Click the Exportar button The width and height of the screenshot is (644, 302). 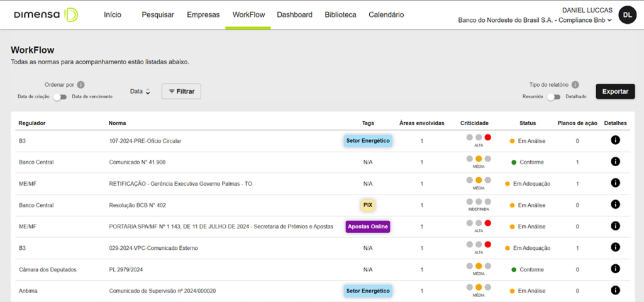click(615, 91)
